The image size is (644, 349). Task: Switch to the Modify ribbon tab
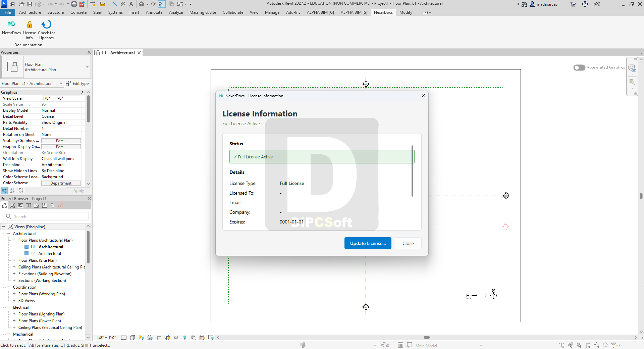pos(406,12)
